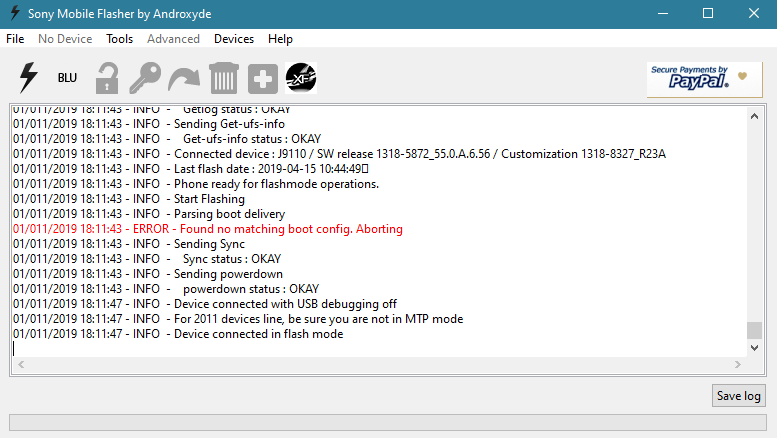
Task: Click the 'powerdown status : OKAY' line
Action: point(166,289)
